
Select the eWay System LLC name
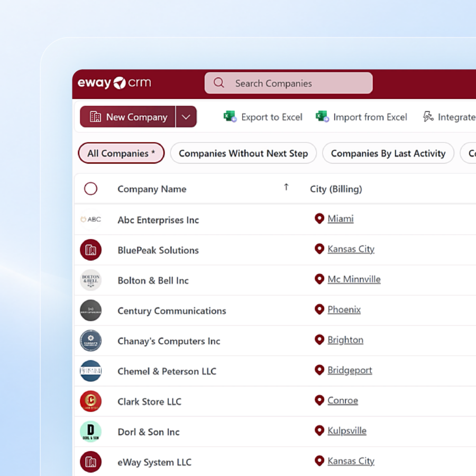click(154, 462)
